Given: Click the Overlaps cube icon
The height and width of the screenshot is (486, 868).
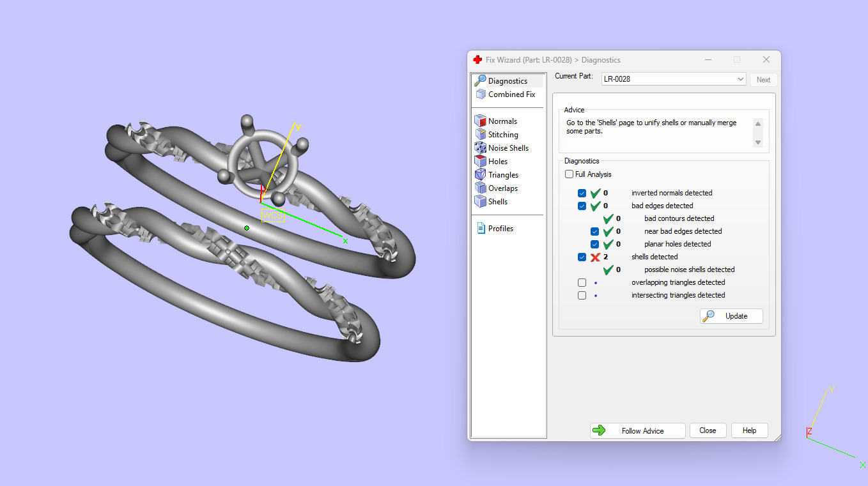Looking at the screenshot, I should coord(480,188).
